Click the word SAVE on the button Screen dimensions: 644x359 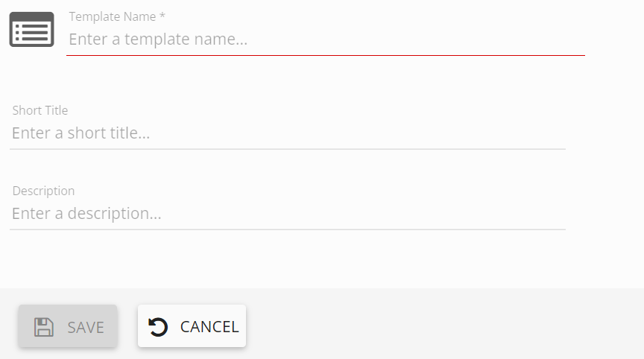point(86,327)
